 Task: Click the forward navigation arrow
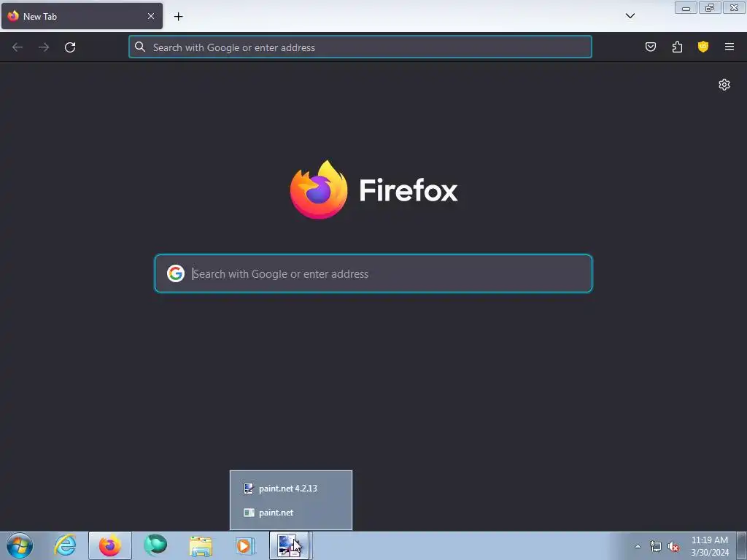[x=44, y=47]
